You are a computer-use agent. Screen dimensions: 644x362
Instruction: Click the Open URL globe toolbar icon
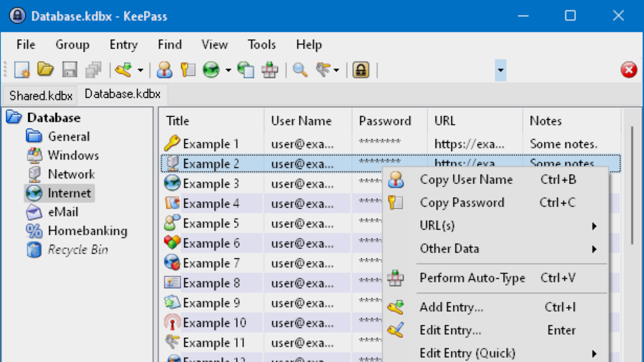pos(211,70)
